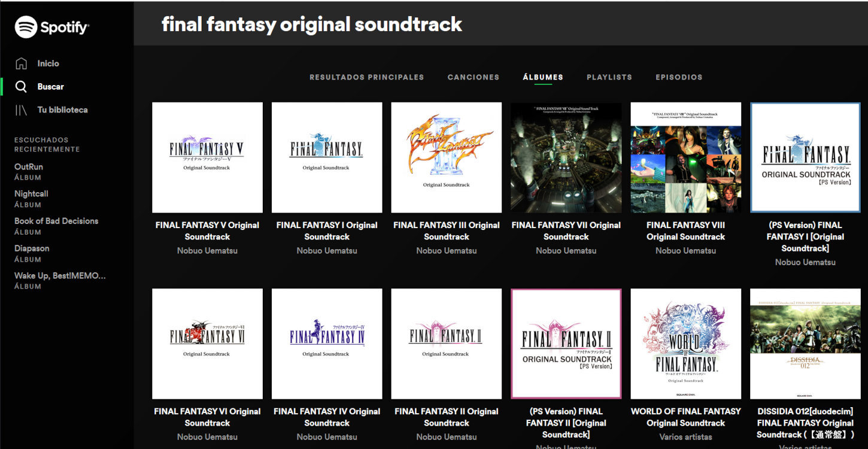868x449 pixels.
Task: Open WORLD OF FINAL FANTASY soundtrack
Action: [x=685, y=344]
